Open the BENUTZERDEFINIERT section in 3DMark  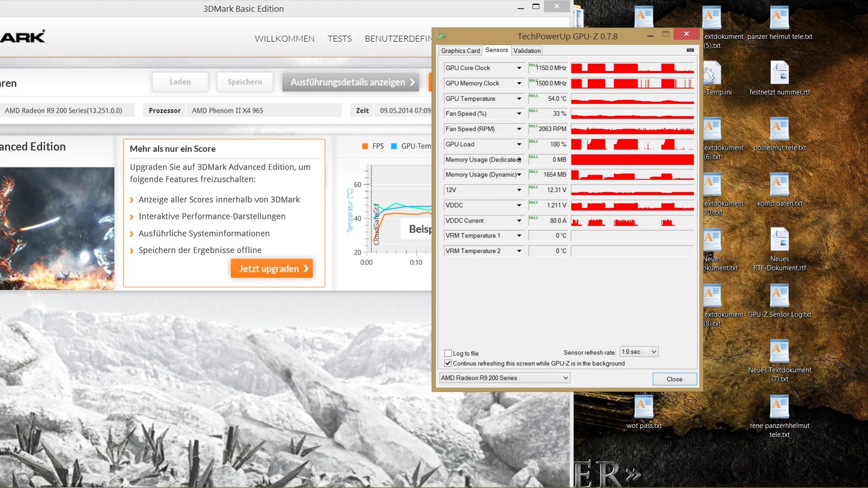(398, 39)
